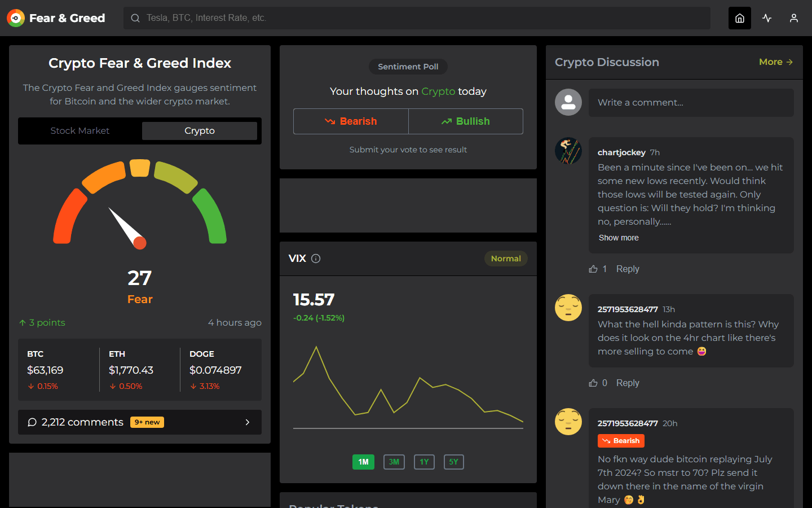This screenshot has width=812, height=508.
Task: Select the 3M chart range
Action: tap(394, 462)
